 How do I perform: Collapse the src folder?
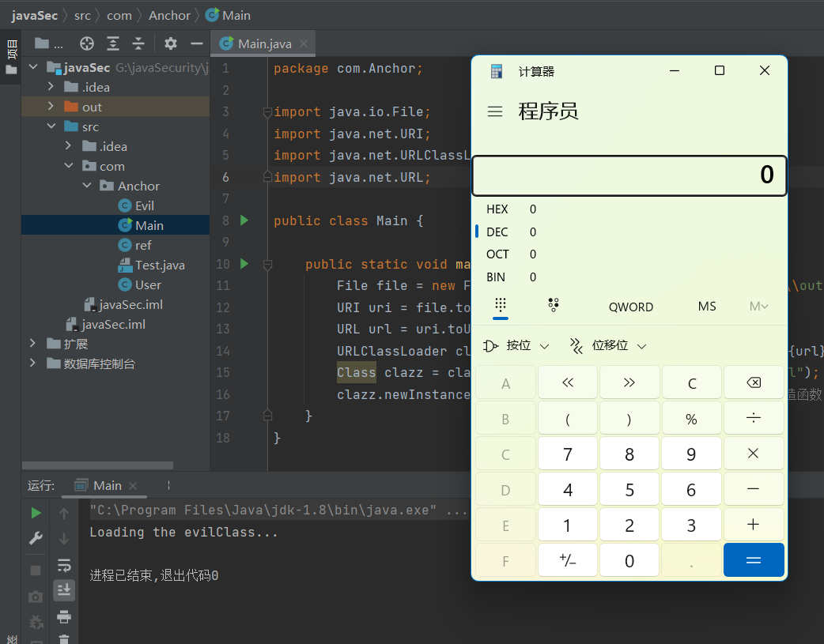[x=51, y=126]
